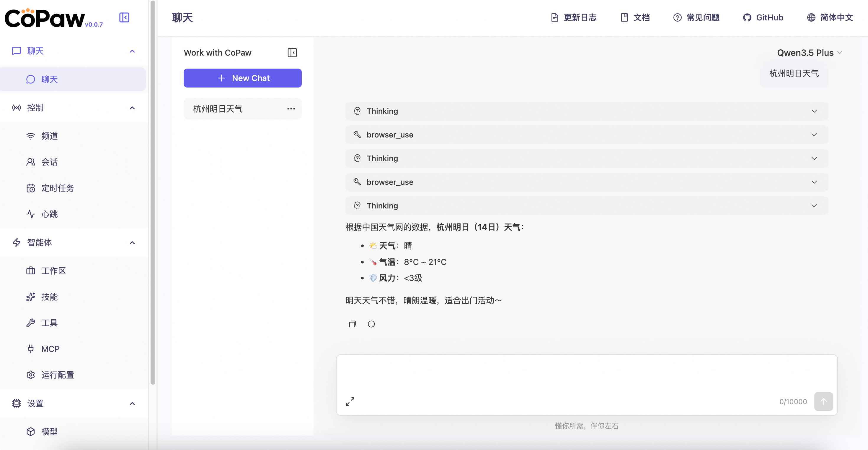Image resolution: width=868 pixels, height=450 pixels.
Task: Open options for 杭州明日天气 chat
Action: 291,109
